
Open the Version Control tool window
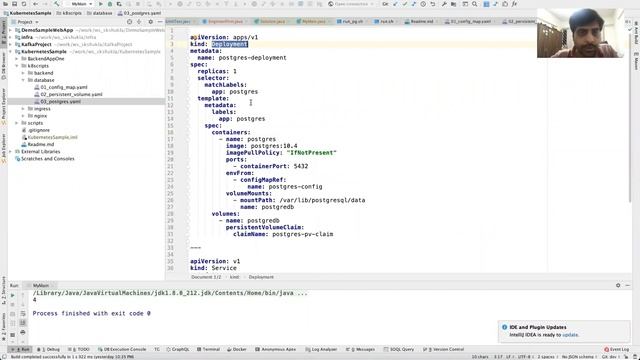coord(444,349)
